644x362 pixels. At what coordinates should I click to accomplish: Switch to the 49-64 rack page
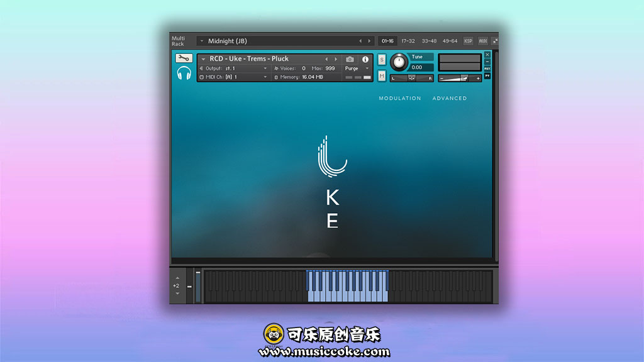coord(450,41)
